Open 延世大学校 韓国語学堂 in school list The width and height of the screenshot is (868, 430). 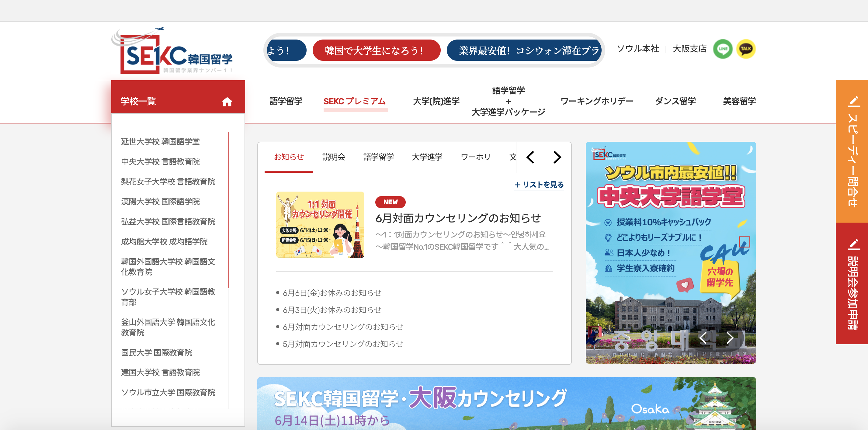tap(160, 141)
